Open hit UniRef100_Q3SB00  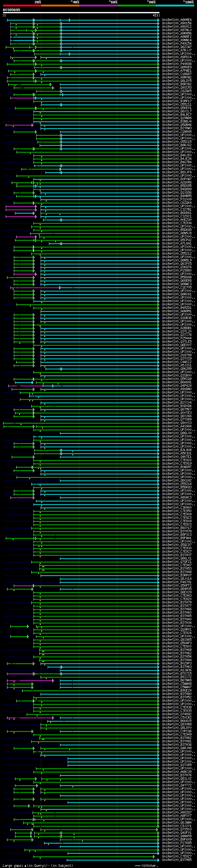177,376
